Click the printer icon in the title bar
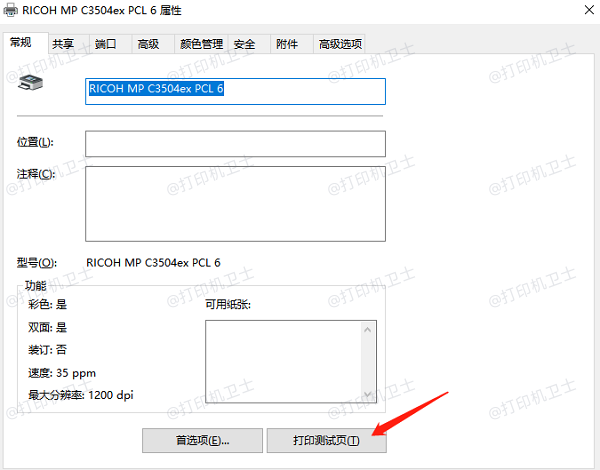The width and height of the screenshot is (600, 470). (11, 13)
